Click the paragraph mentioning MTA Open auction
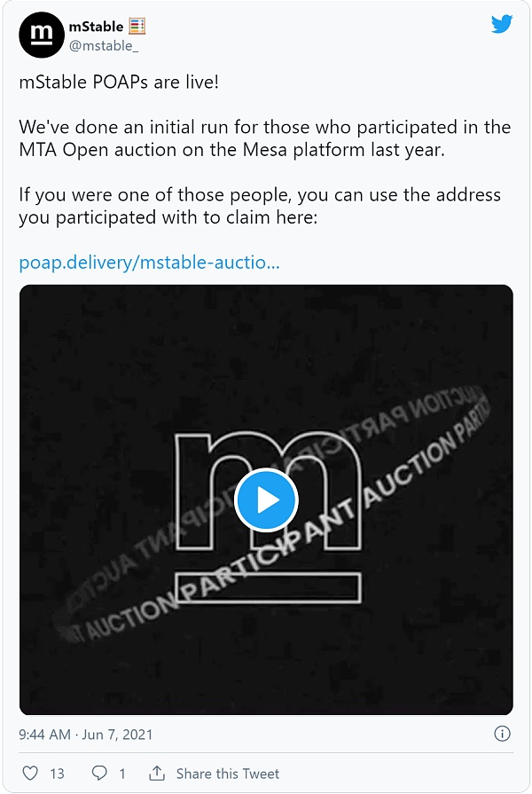This screenshot has height=794, width=532. 264,138
